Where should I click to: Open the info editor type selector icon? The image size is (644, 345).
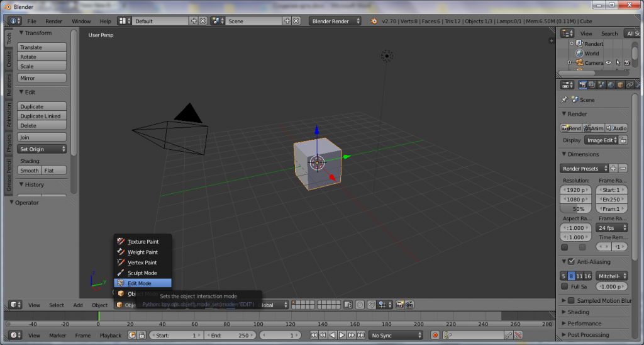tap(14, 21)
